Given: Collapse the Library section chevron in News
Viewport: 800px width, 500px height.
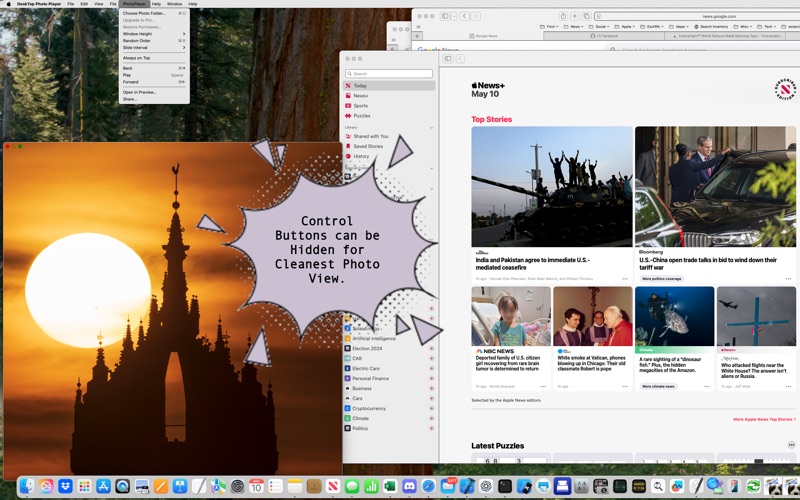Looking at the screenshot, I should (432, 128).
